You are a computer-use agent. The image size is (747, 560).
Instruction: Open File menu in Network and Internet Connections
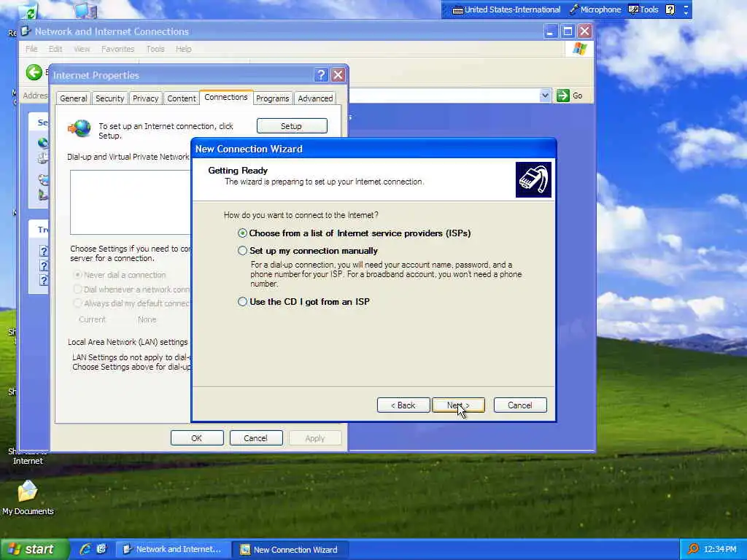(x=31, y=49)
